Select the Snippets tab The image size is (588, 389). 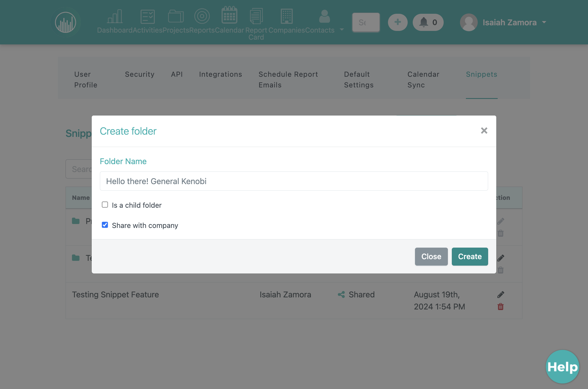click(x=481, y=74)
